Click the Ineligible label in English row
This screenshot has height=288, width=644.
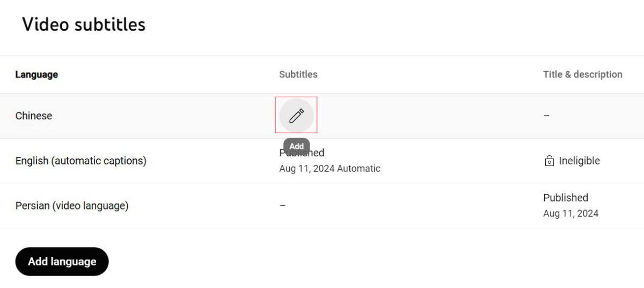pos(579,161)
